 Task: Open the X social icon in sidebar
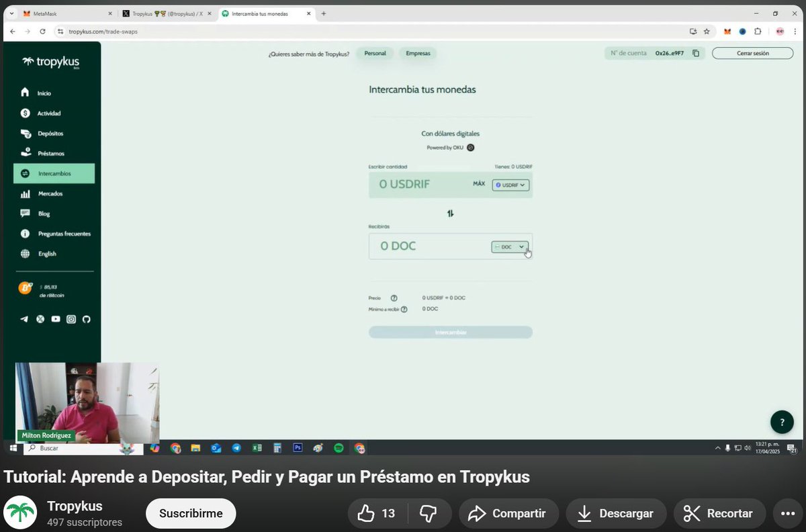pyautogui.click(x=40, y=319)
